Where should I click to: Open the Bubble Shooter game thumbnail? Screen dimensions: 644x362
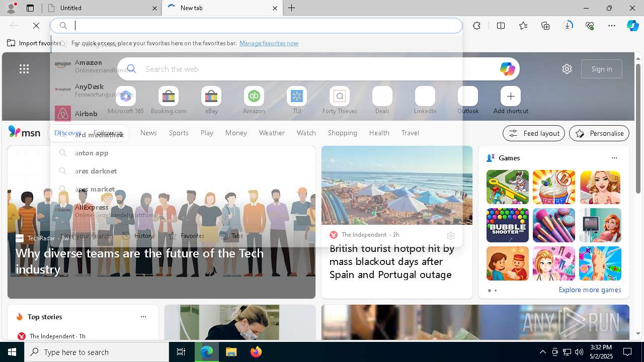(508, 225)
